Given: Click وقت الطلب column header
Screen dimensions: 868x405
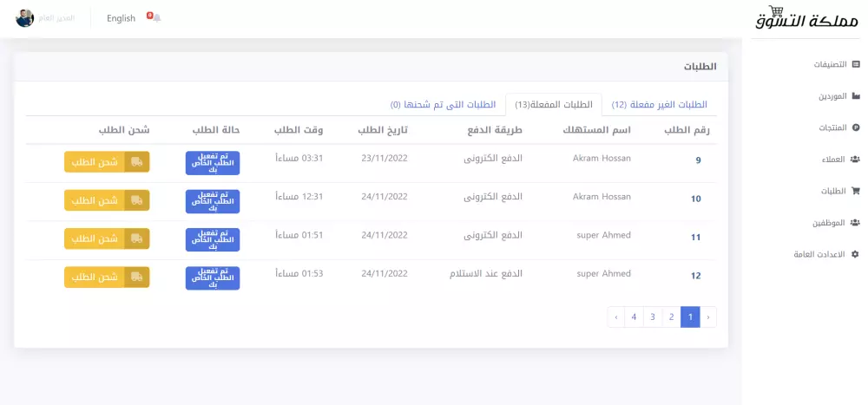Looking at the screenshot, I should (x=299, y=131).
